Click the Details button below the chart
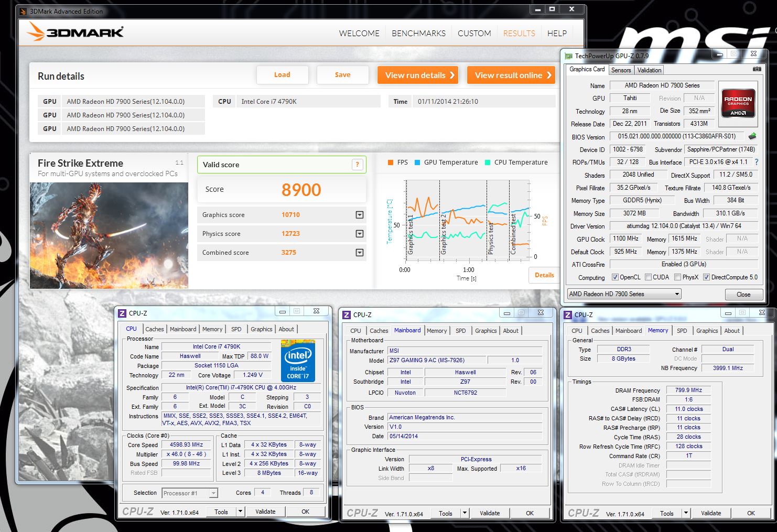The height and width of the screenshot is (532, 777). [544, 275]
